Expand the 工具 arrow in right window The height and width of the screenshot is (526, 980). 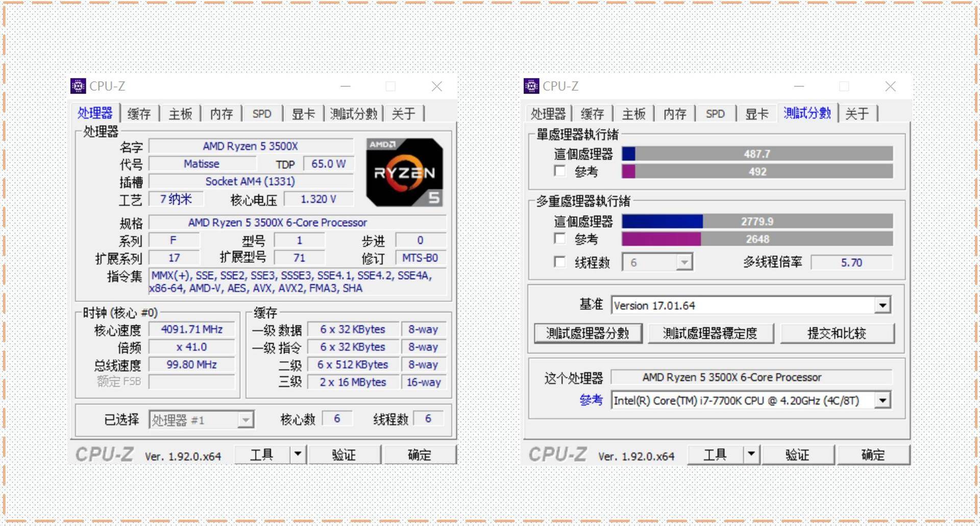(x=751, y=454)
